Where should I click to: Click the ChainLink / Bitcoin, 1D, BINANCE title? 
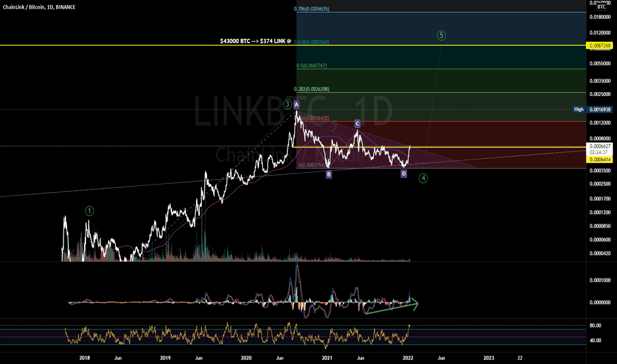(x=39, y=7)
